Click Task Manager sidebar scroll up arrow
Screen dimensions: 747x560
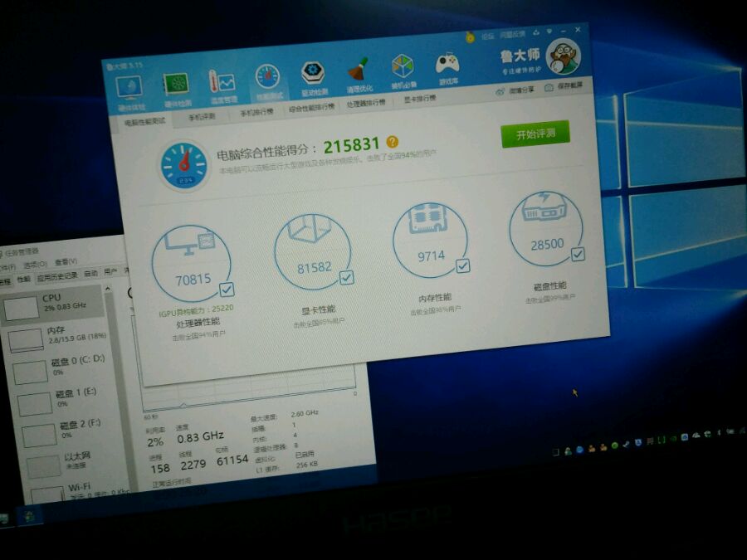tap(107, 289)
